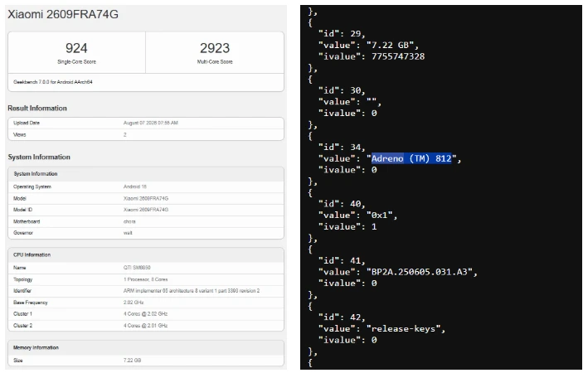Click the "Android 16" operating system value
588x373 pixels.
point(135,186)
